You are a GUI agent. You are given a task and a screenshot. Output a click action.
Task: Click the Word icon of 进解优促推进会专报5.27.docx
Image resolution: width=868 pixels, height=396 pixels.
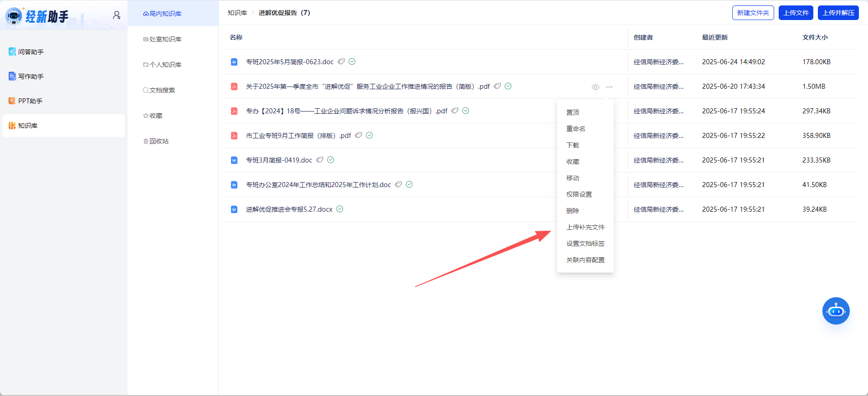click(x=234, y=209)
